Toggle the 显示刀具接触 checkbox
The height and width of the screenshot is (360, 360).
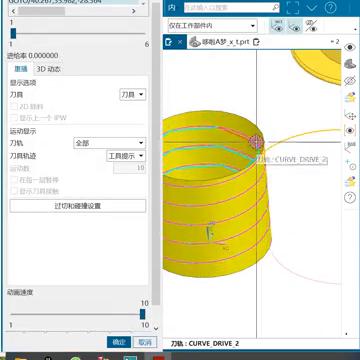[x=13, y=191]
